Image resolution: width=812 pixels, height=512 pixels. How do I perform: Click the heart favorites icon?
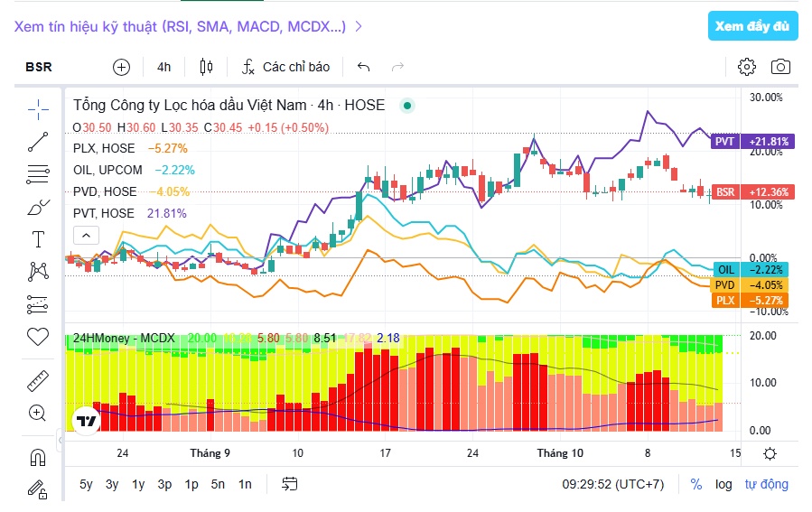click(38, 337)
